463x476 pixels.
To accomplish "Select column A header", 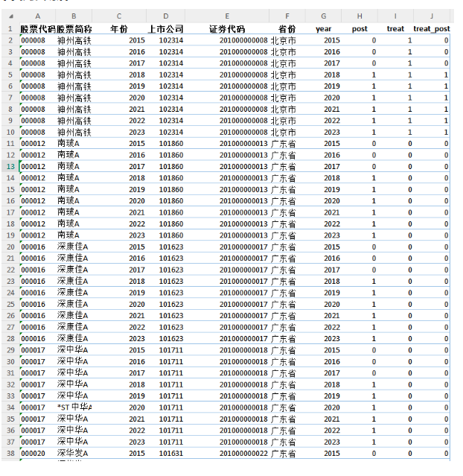I will (38, 16).
